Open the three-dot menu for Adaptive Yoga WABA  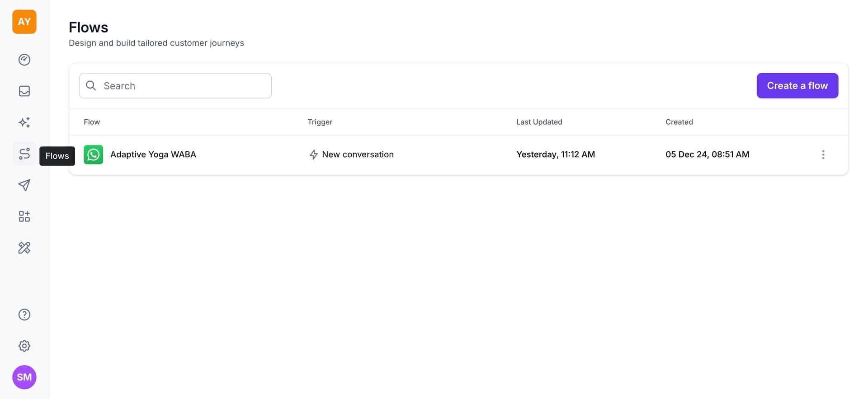point(823,155)
